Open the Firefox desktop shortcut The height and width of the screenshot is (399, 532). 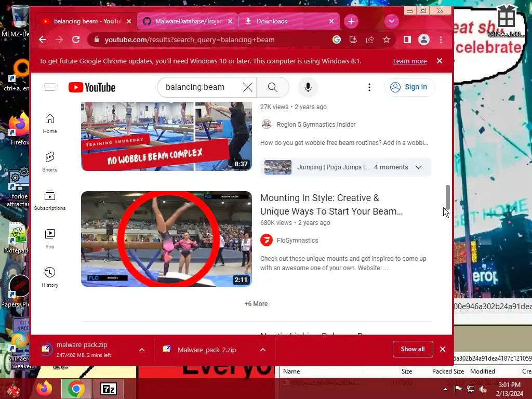pos(19,129)
